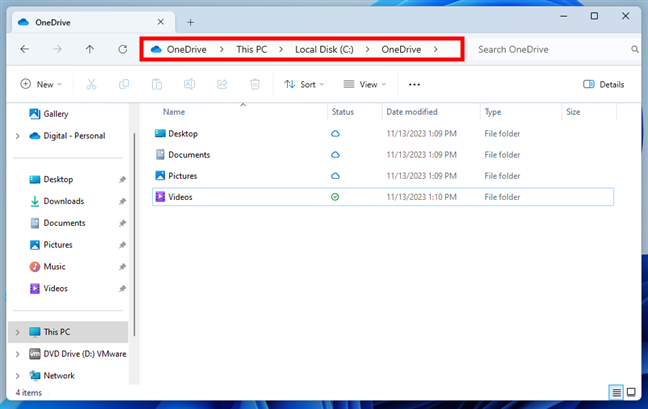The image size is (648, 409).
Task: Click the Delete trash can icon
Action: [x=255, y=84]
